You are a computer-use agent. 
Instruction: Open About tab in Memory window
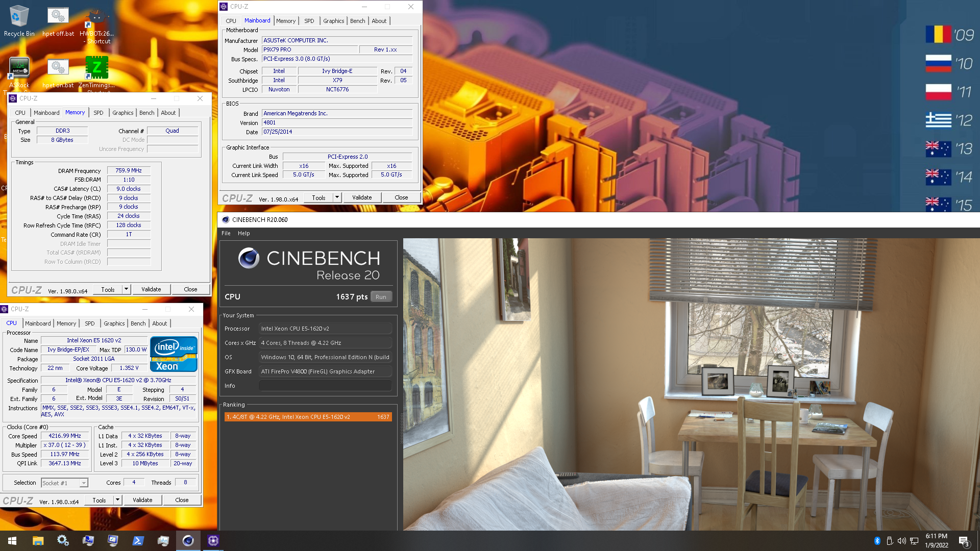pos(168,113)
